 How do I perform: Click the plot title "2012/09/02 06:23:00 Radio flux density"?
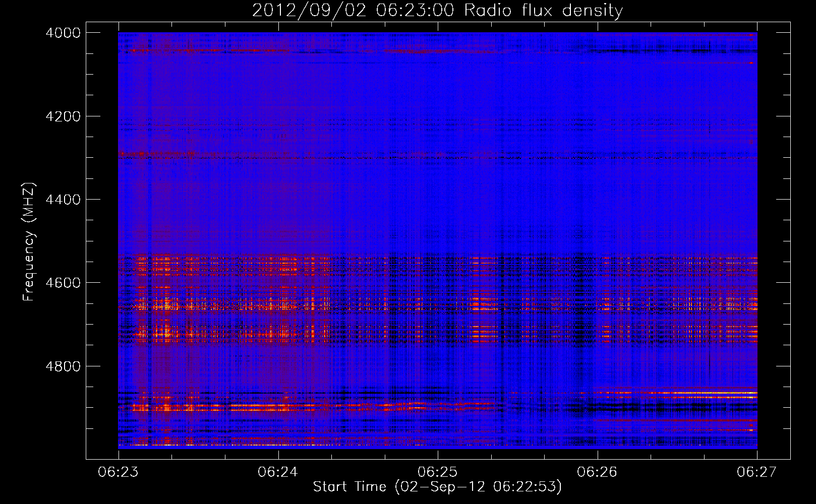(x=437, y=10)
